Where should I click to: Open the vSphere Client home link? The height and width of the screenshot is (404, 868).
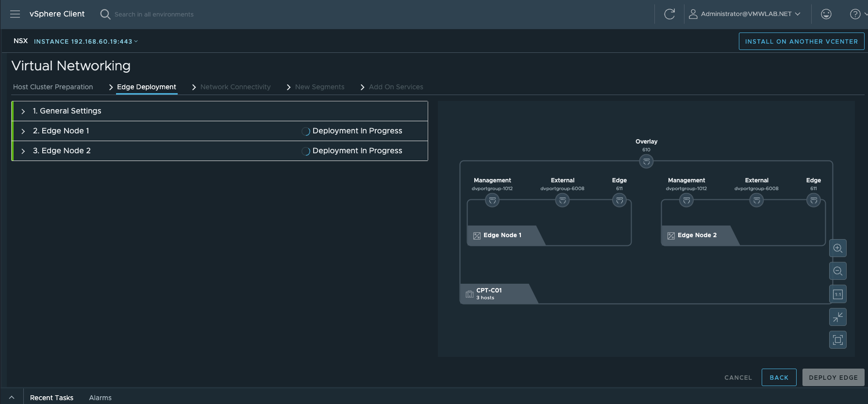tap(57, 14)
